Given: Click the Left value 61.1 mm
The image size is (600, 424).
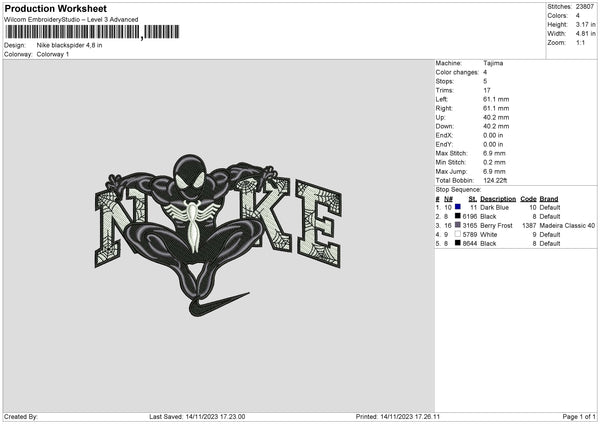Looking at the screenshot, I should pos(496,99).
